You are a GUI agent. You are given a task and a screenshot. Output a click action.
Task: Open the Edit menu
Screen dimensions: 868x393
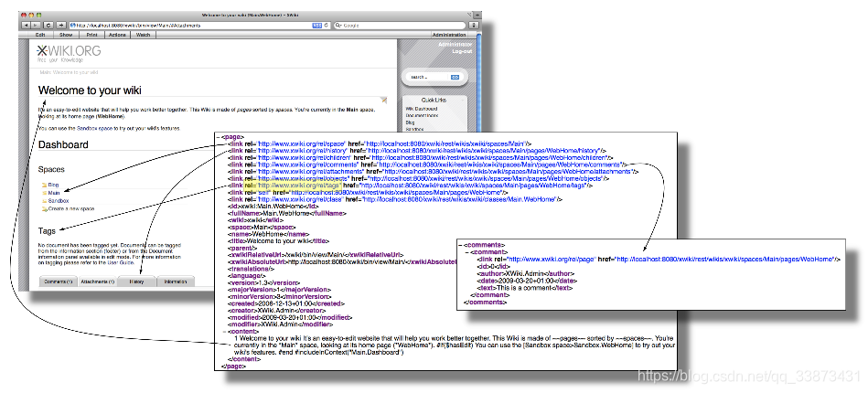tap(40, 35)
